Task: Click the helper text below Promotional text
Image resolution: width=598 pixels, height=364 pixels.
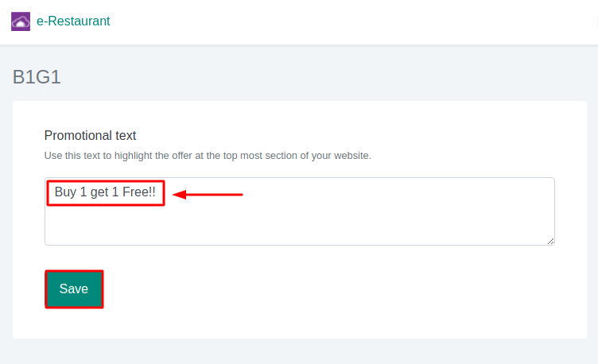Action: 208,156
